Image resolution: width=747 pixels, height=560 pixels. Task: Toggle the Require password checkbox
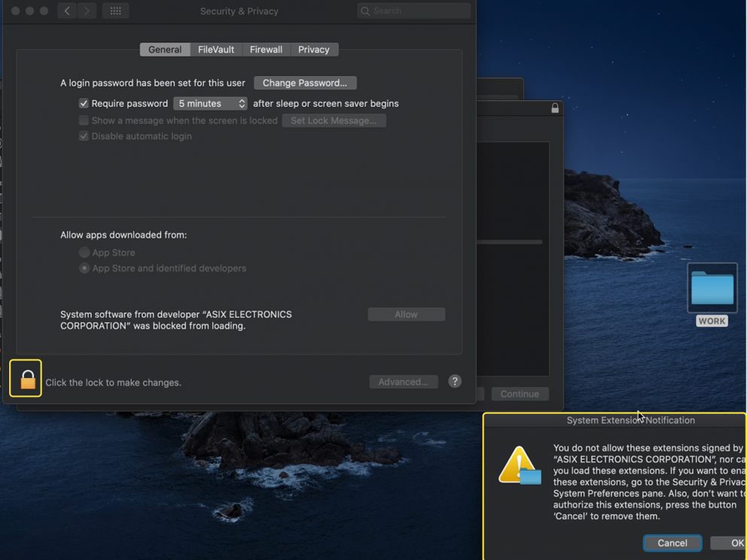pos(84,103)
